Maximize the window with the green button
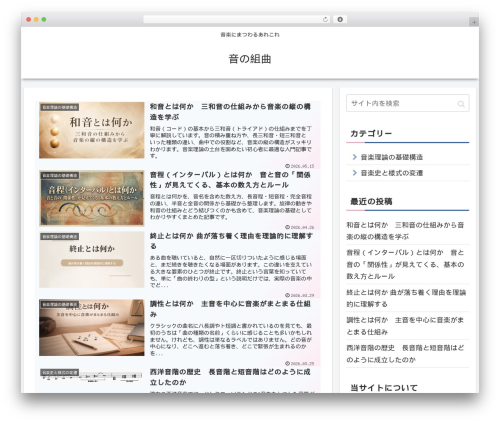The width and height of the screenshot is (500, 423). (44, 19)
